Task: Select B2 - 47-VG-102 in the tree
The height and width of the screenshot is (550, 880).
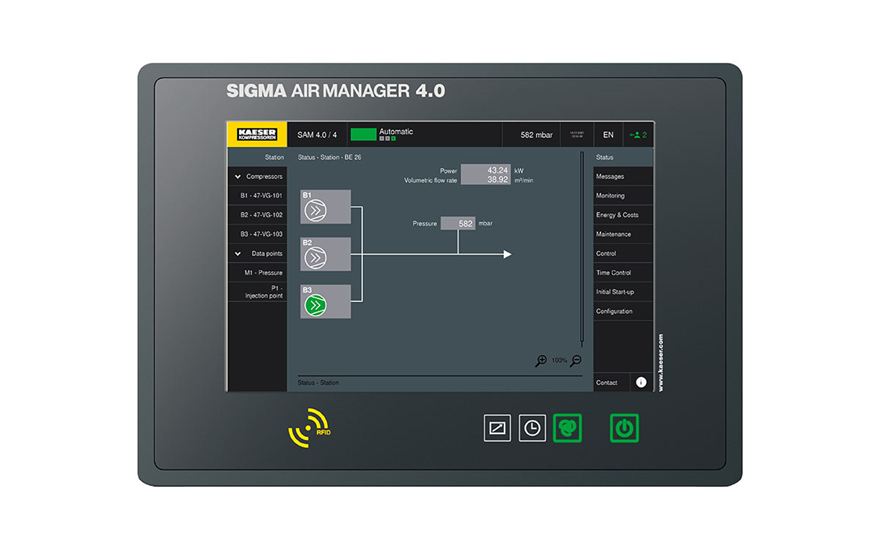Action: (x=258, y=214)
